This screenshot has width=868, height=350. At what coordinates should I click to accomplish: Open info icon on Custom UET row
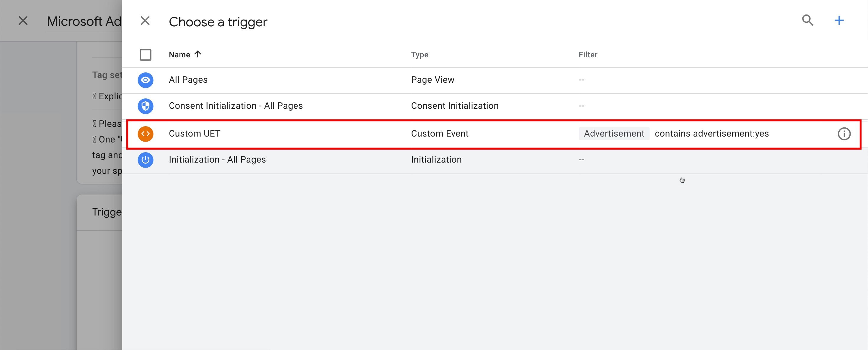(844, 134)
